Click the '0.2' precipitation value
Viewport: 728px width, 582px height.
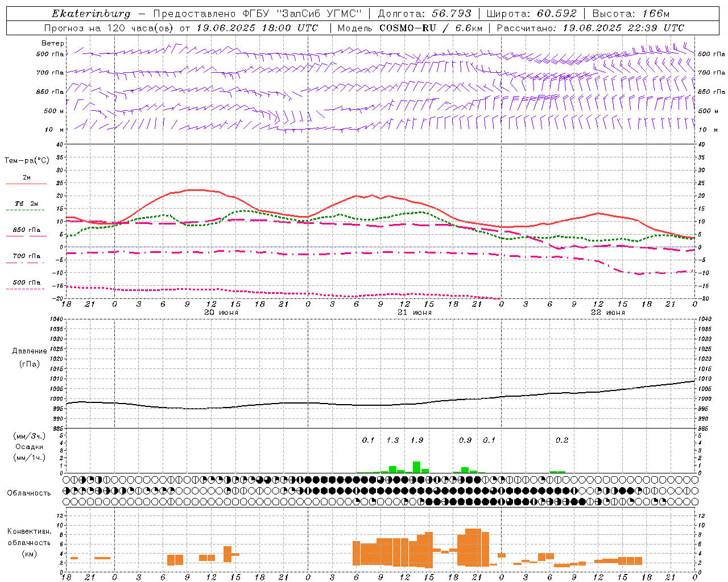562,440
